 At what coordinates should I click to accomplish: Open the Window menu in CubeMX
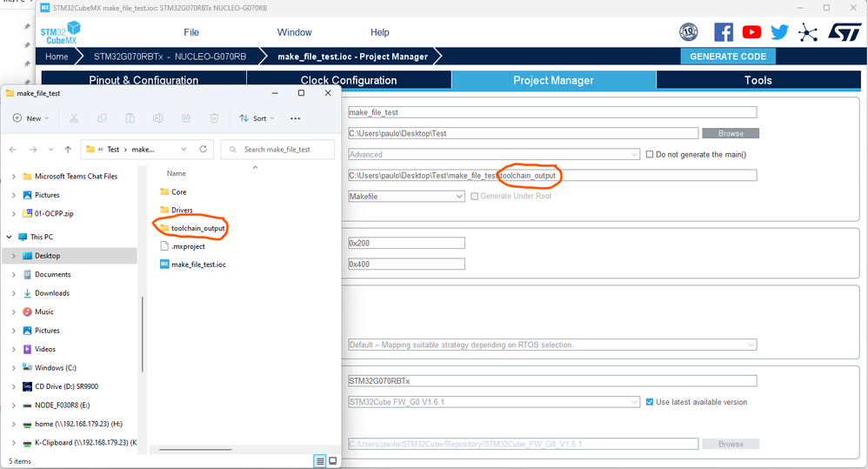click(x=295, y=32)
